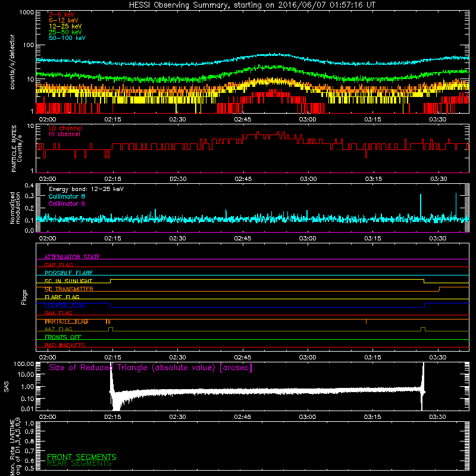Select the REAR SEGMENTS legend label
Image resolution: width=476 pixels, height=476 pixels.
click(79, 464)
